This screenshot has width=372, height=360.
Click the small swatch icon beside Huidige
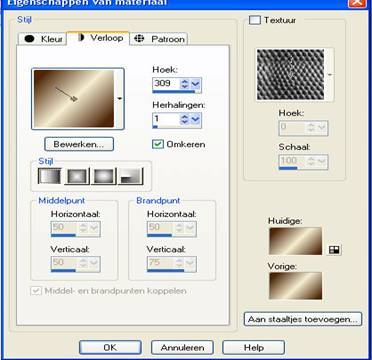point(334,250)
